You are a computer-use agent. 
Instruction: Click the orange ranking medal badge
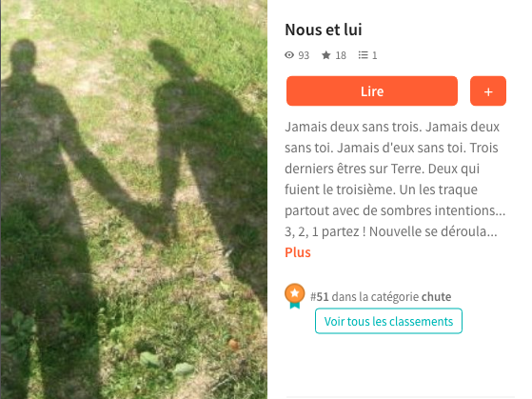coord(294,296)
